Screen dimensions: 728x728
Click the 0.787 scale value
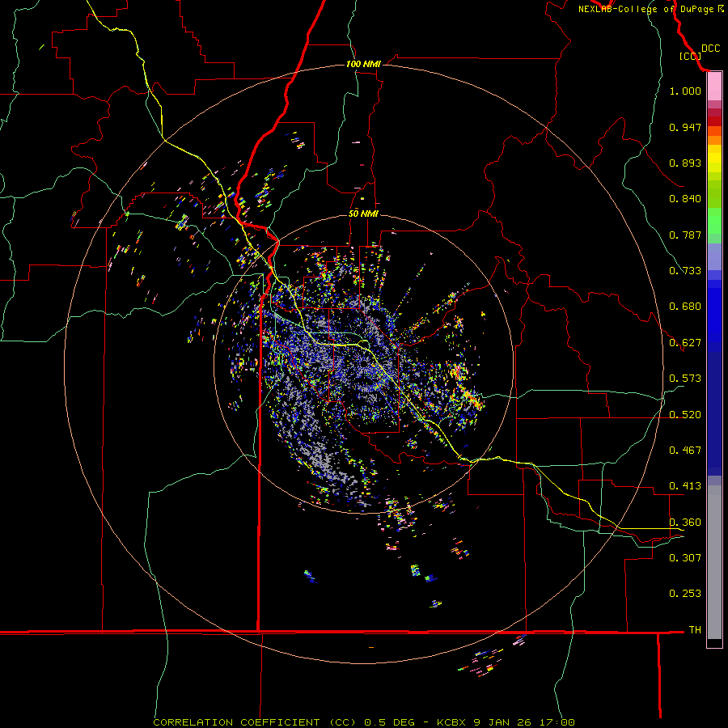[x=685, y=235]
